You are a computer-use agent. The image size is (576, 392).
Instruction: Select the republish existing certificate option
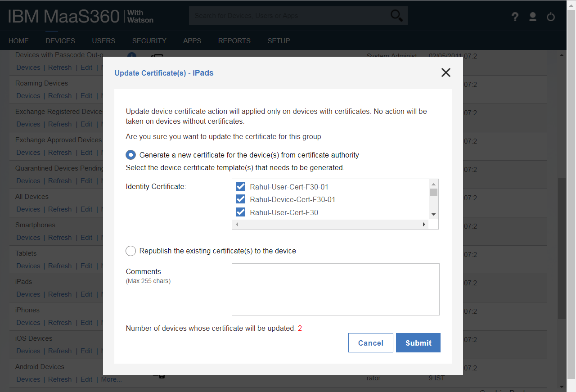click(130, 251)
